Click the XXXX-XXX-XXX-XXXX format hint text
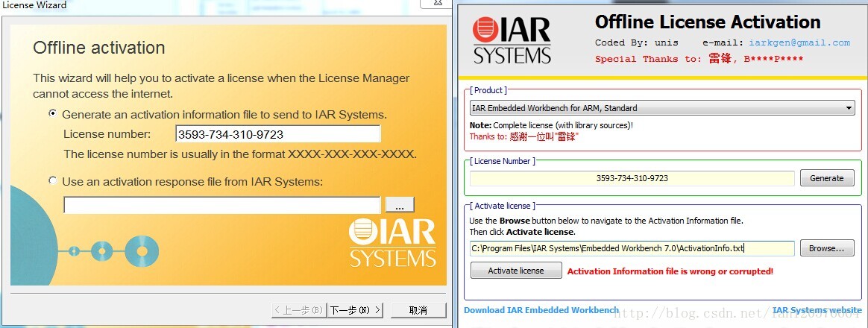Image resolution: width=868 pixels, height=328 pixels. (x=352, y=154)
